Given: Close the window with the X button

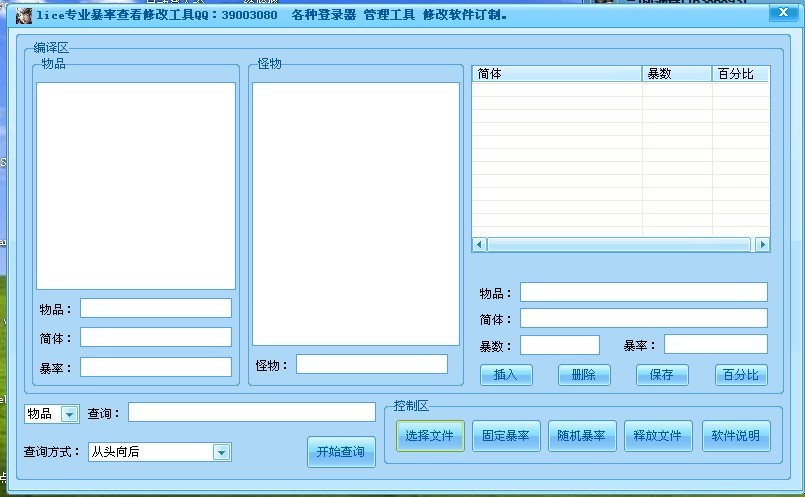Looking at the screenshot, I should coord(781,14).
